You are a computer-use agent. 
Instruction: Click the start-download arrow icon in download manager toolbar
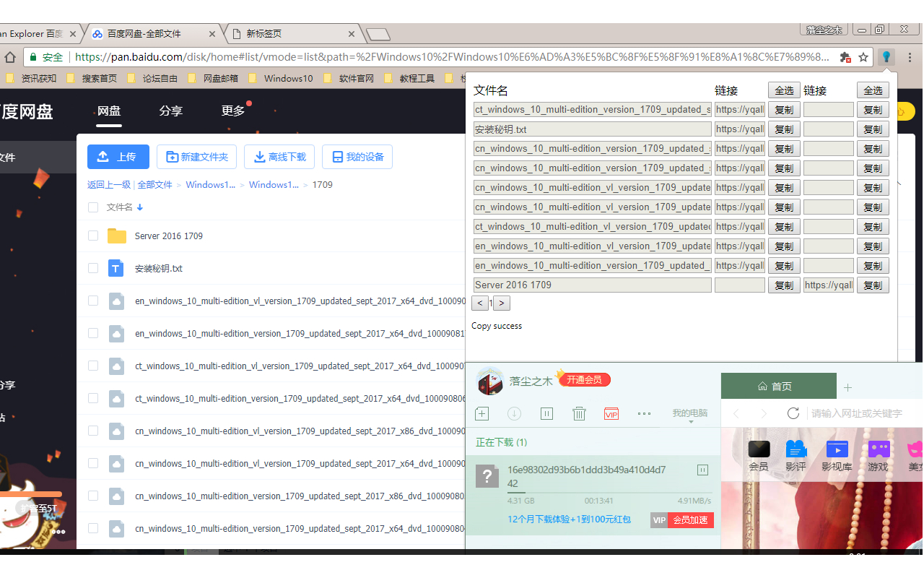coord(515,413)
